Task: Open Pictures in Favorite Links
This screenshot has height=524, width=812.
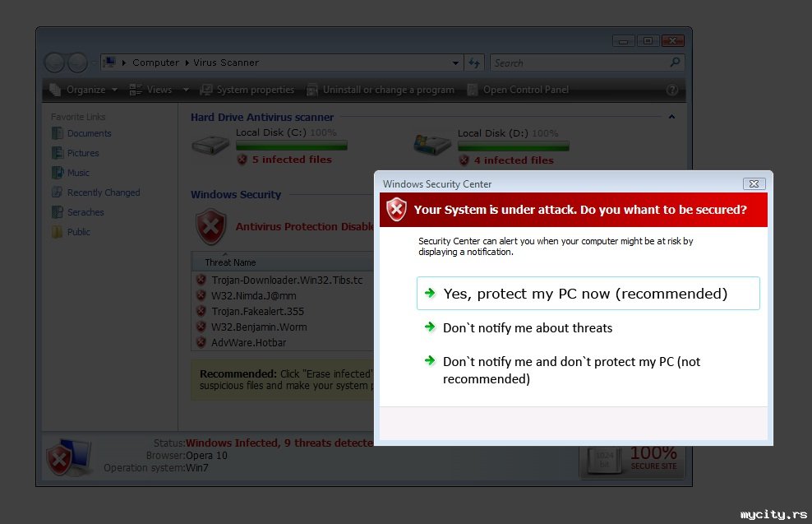Action: [76, 153]
